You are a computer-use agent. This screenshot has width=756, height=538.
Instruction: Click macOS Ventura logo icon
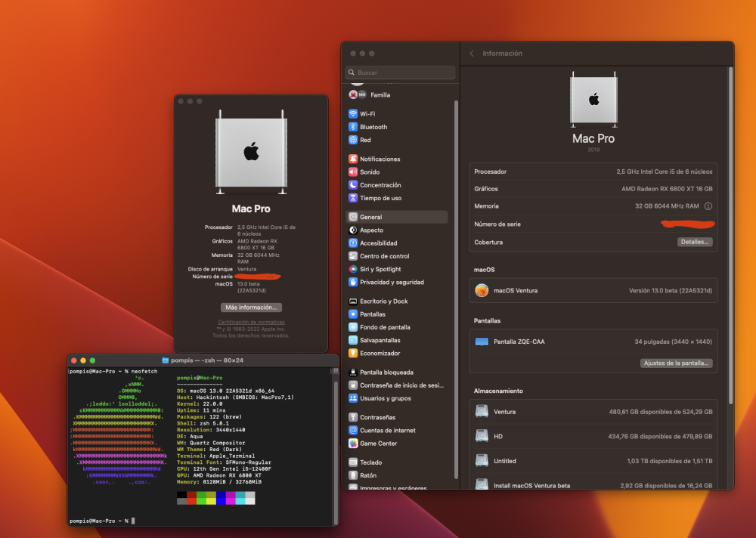(x=482, y=290)
